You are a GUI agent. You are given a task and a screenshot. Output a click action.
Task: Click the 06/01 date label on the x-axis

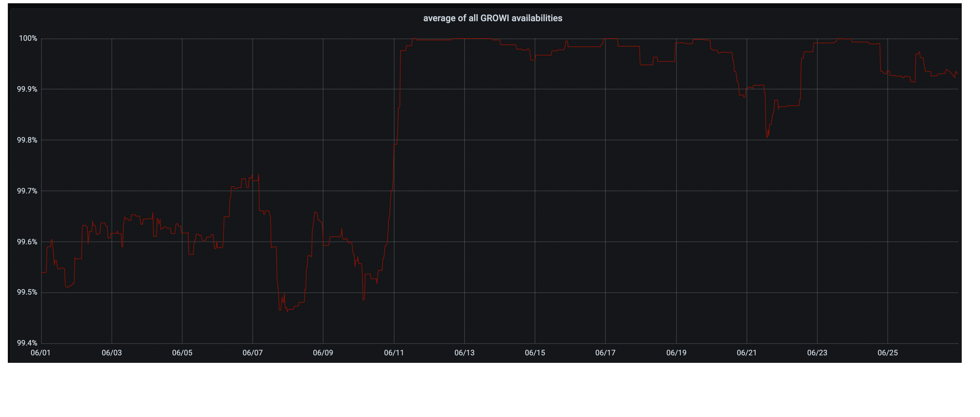tap(40, 353)
